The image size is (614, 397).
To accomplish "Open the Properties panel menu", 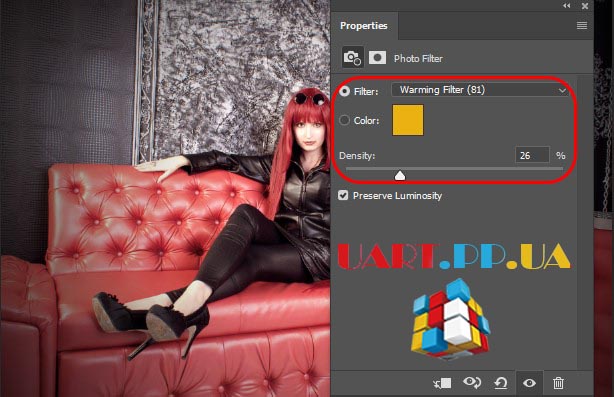I will coord(582,25).
